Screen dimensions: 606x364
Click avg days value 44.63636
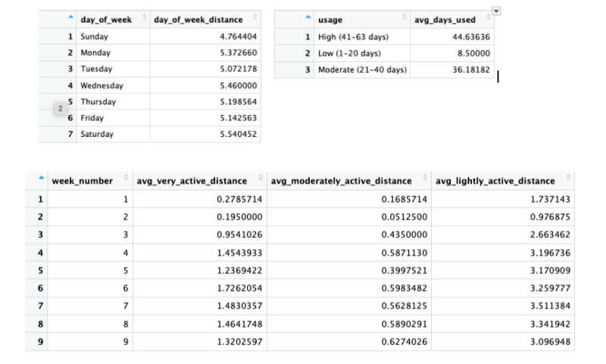point(471,36)
